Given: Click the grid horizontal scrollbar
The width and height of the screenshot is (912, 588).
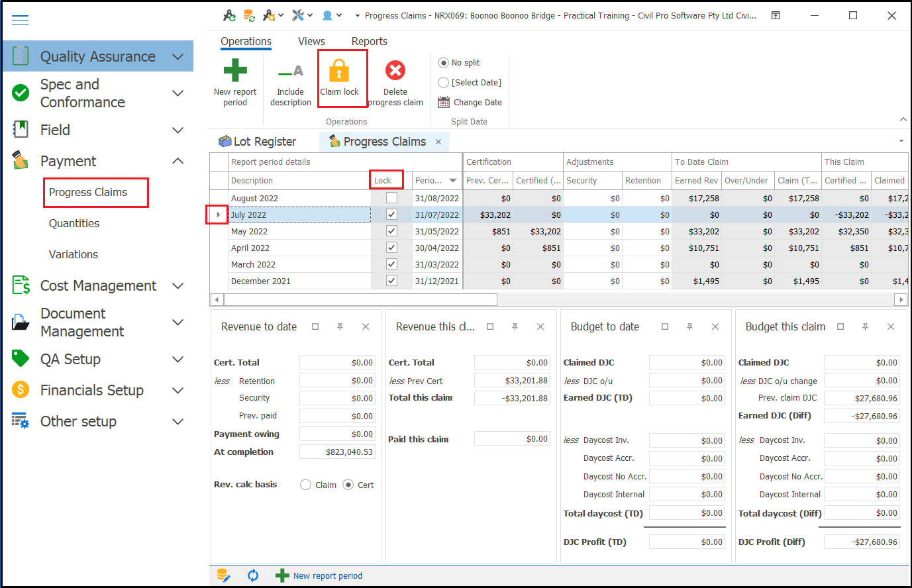Looking at the screenshot, I should tap(360, 299).
